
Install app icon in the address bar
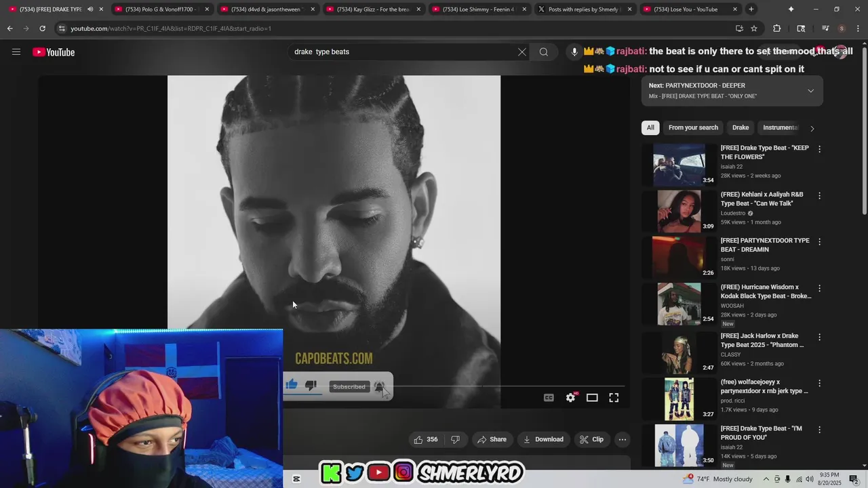739,28
